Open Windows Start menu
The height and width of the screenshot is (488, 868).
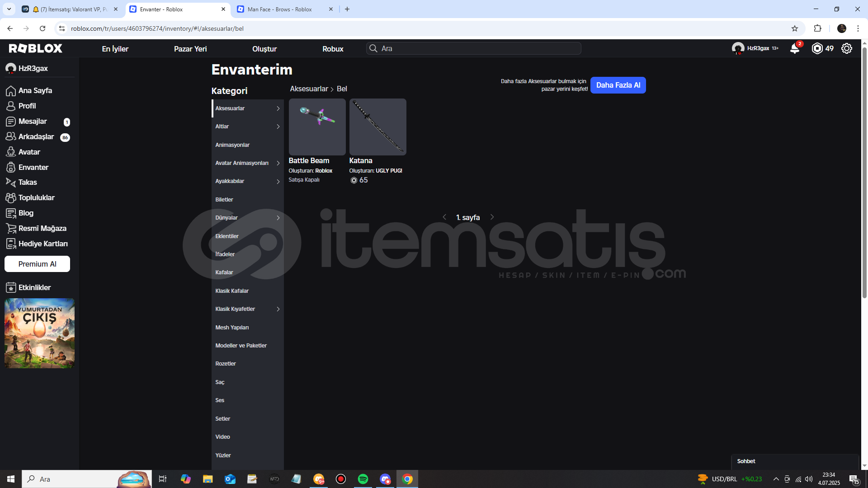[11, 479]
